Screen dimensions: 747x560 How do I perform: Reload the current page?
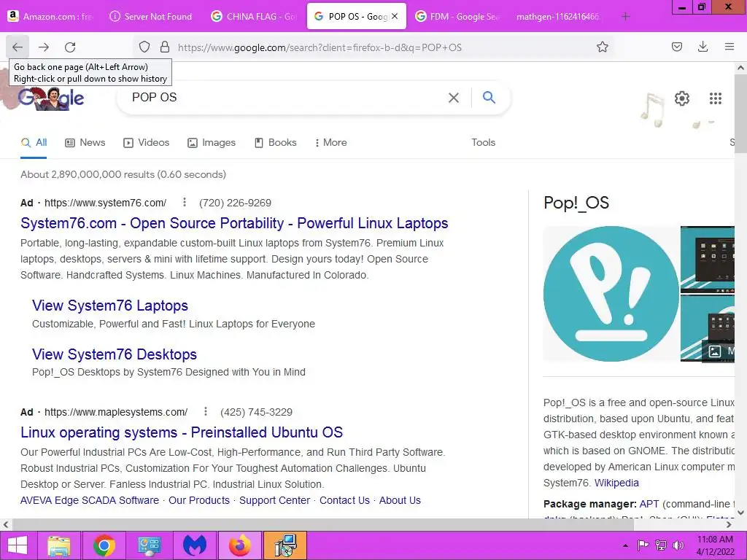(70, 47)
